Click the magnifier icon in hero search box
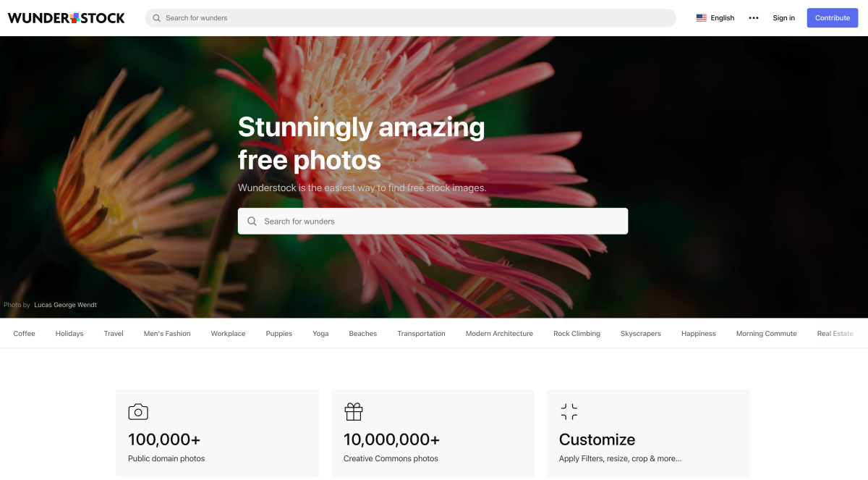Viewport: 868px width, 480px height. click(252, 222)
